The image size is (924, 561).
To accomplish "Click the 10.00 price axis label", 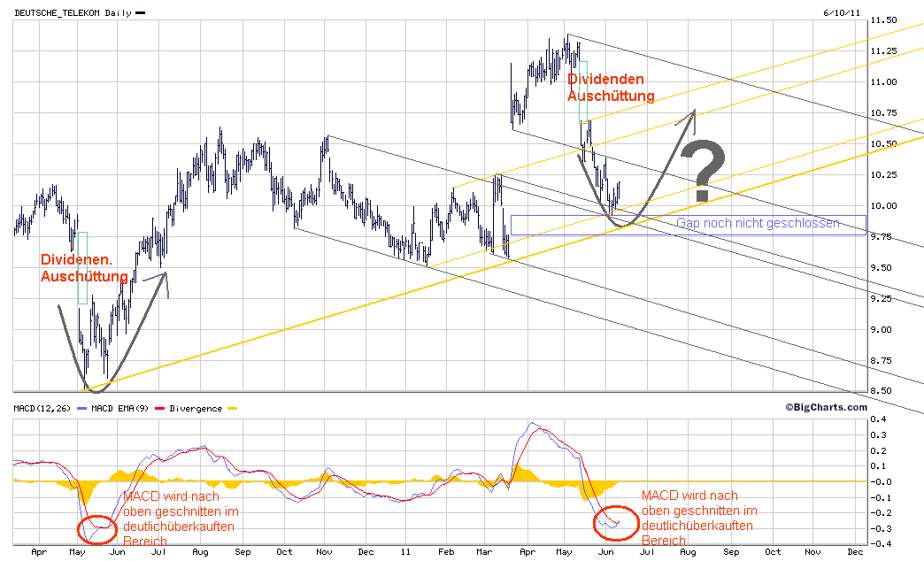I will click(883, 205).
